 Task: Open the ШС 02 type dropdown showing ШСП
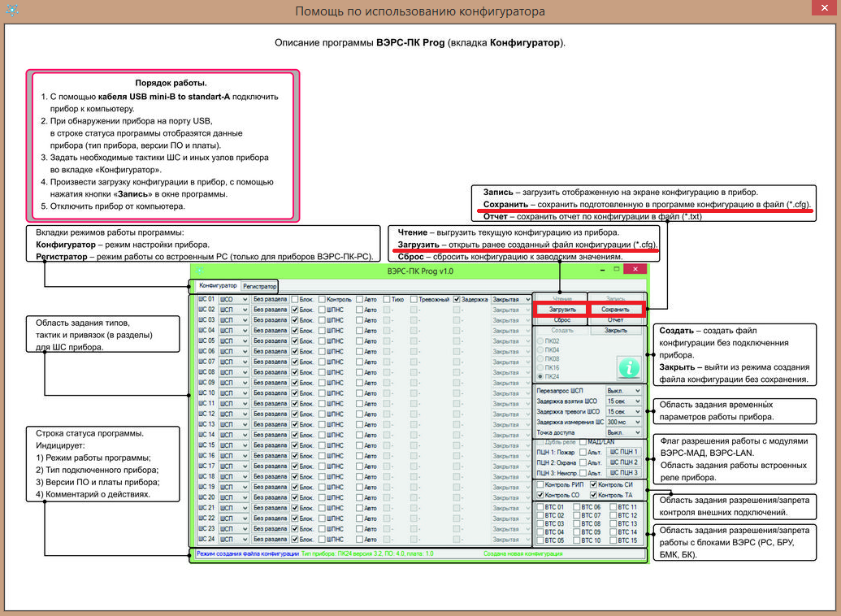pos(234,310)
